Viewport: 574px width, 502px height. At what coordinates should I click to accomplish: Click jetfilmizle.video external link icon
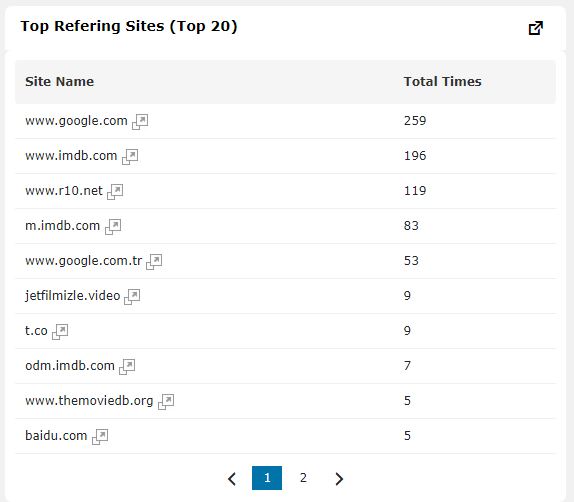pos(132,297)
